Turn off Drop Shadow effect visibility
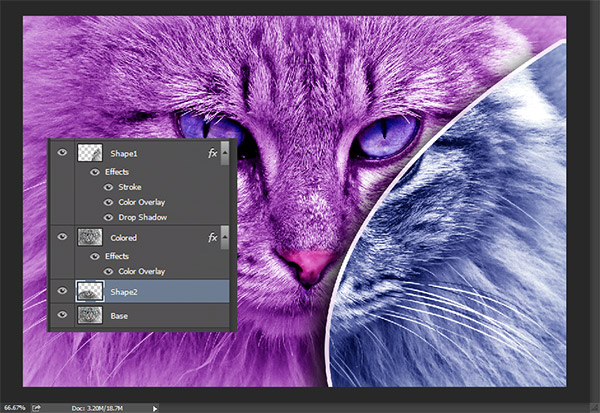600x413 pixels. (x=108, y=217)
